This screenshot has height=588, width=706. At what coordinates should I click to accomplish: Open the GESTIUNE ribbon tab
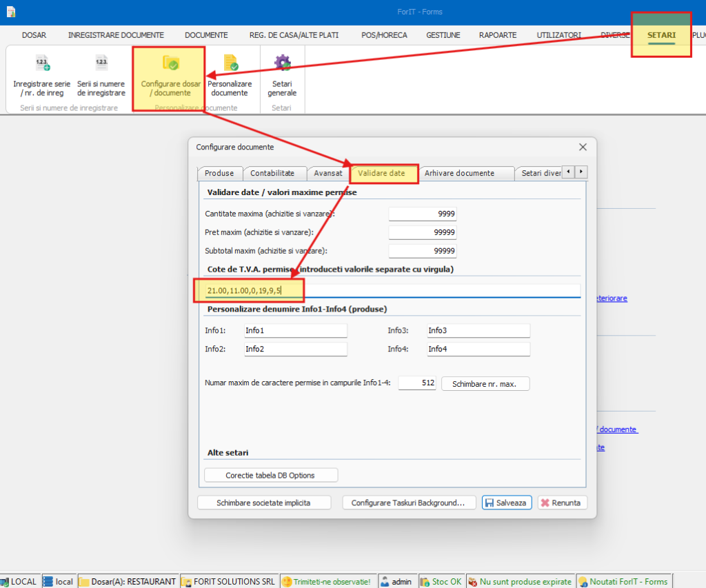coord(443,35)
